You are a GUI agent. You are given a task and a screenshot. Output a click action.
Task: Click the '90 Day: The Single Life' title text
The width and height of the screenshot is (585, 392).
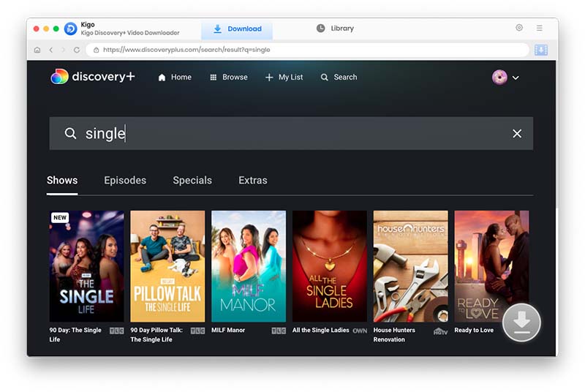[75, 334]
